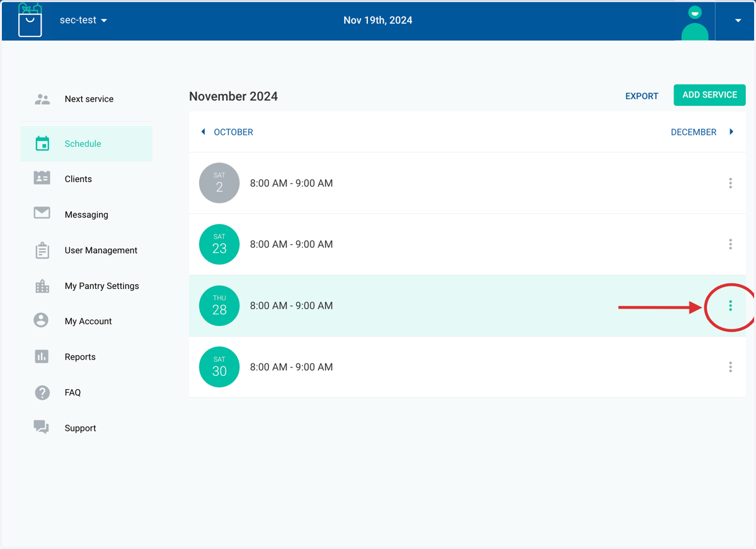Image resolution: width=756 pixels, height=549 pixels.
Task: Open options menu for THU 28 service
Action: [730, 305]
